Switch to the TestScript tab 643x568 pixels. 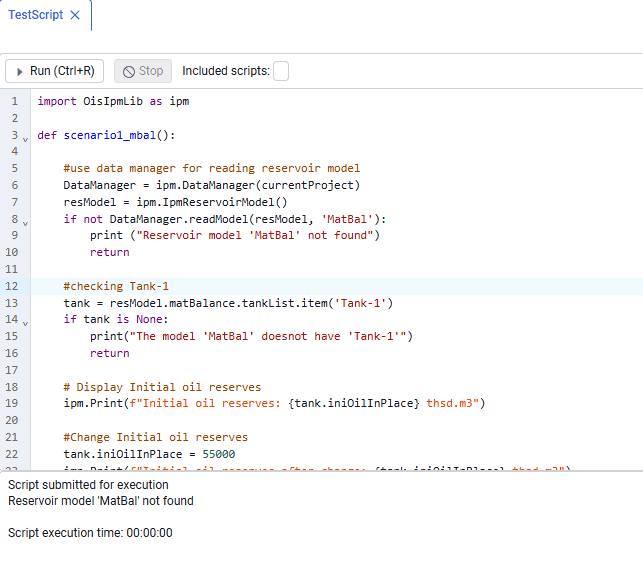tap(36, 15)
